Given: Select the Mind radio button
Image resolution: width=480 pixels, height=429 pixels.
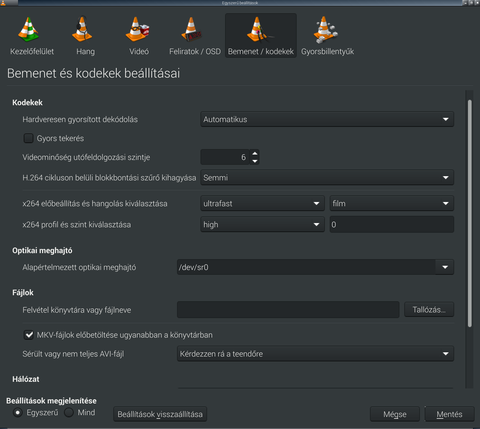Looking at the screenshot, I should pyautogui.click(x=69, y=413).
